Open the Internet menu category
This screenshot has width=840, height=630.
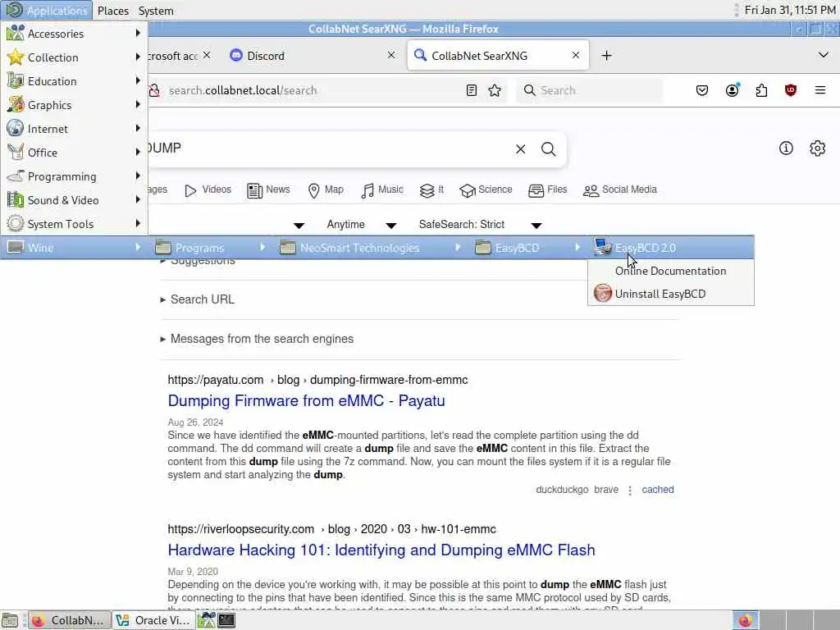coord(74,129)
